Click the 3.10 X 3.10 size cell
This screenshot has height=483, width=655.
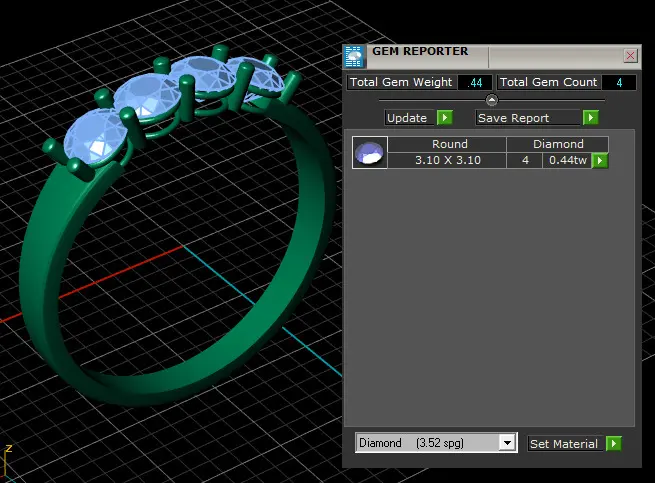(x=447, y=160)
